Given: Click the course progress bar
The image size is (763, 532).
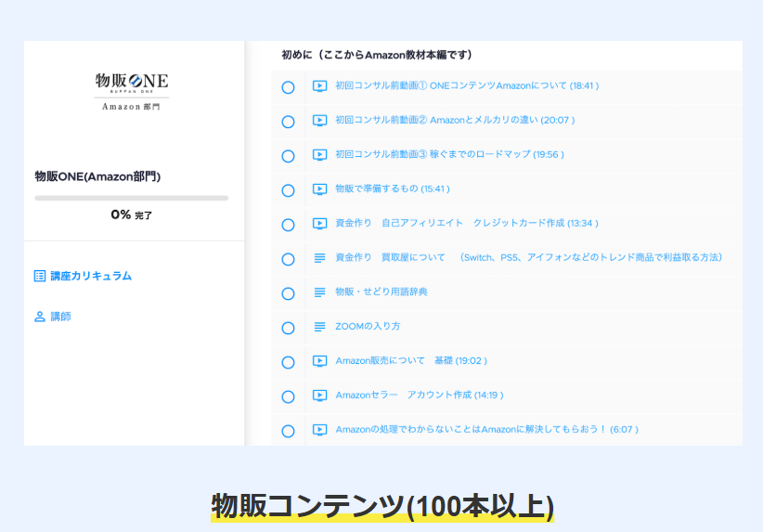Looking at the screenshot, I should [131, 198].
